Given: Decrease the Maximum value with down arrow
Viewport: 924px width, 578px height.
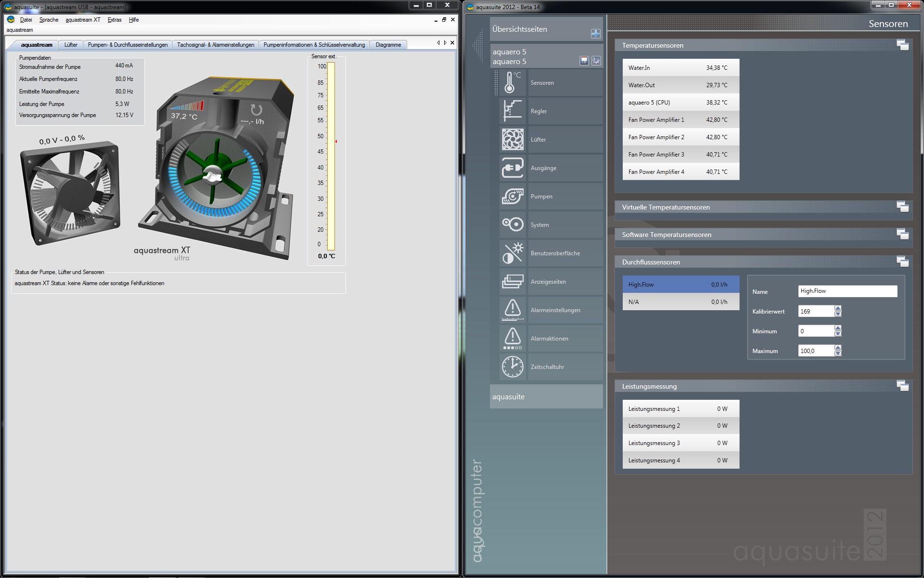Looking at the screenshot, I should [838, 354].
